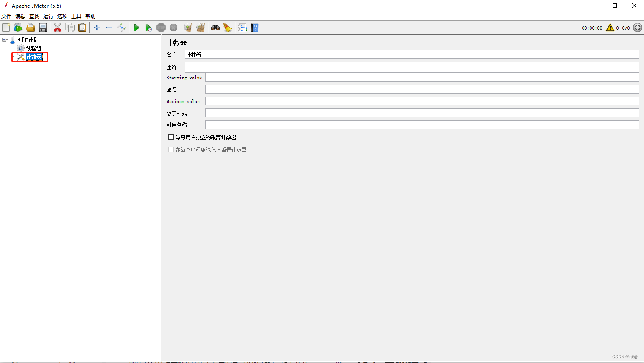This screenshot has height=363, width=644.
Task: Click the 0/0 active threads counter
Action: [626, 28]
